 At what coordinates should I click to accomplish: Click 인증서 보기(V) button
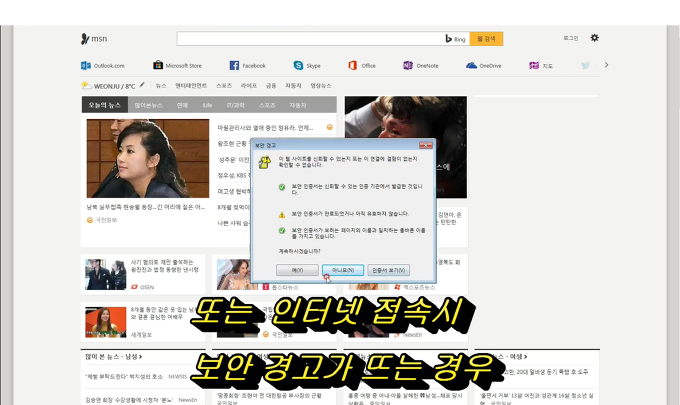pos(389,270)
